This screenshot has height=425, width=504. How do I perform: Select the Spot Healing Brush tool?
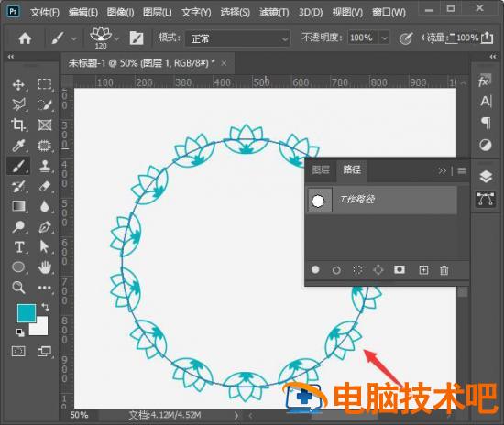45,146
